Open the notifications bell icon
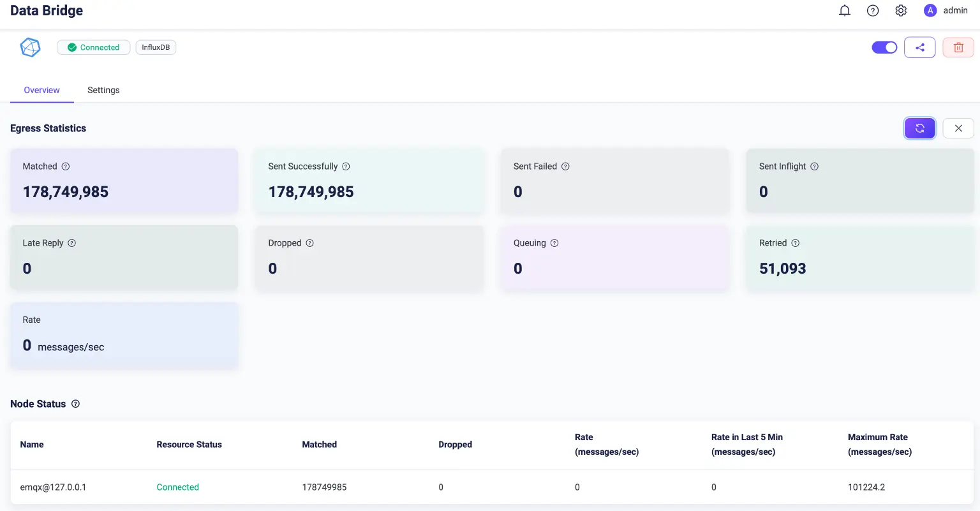This screenshot has width=980, height=511. 845,11
